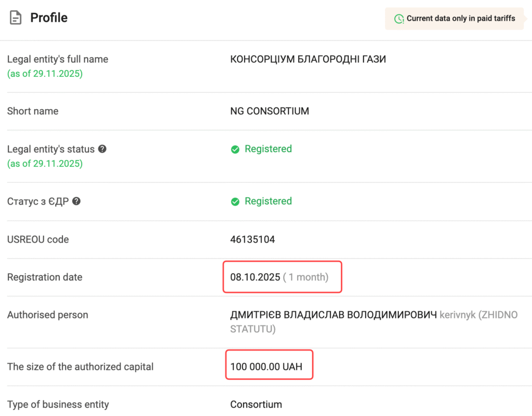Click the clock icon in the tariffs badge
Screen dimensions: 532x416
(398, 19)
